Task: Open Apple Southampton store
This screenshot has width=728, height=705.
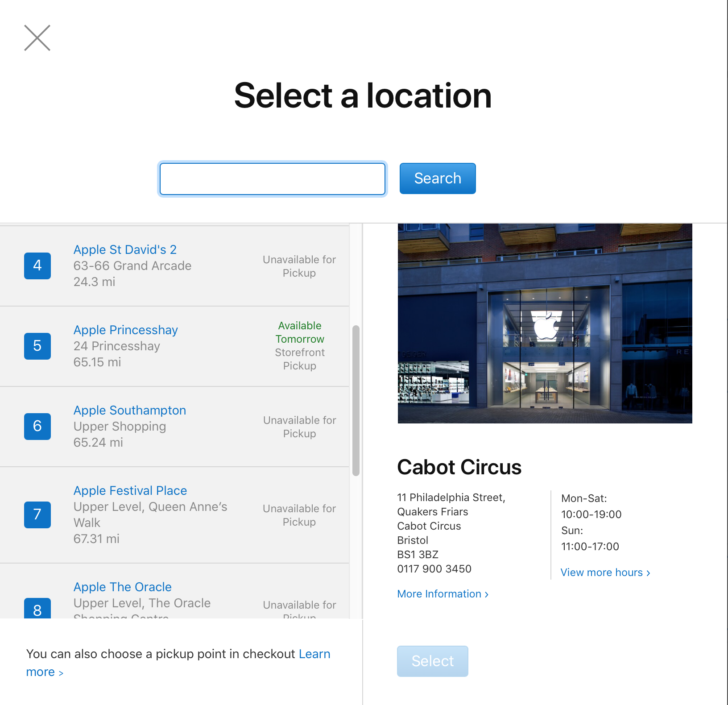Action: click(x=130, y=410)
